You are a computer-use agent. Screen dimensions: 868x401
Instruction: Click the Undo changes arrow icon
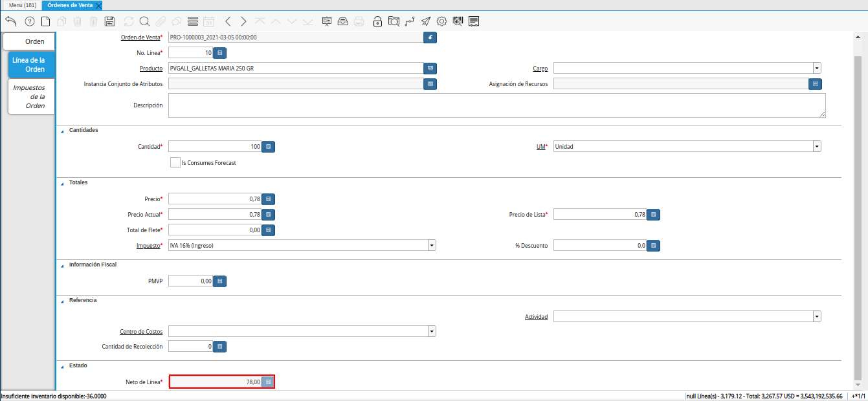[11, 21]
